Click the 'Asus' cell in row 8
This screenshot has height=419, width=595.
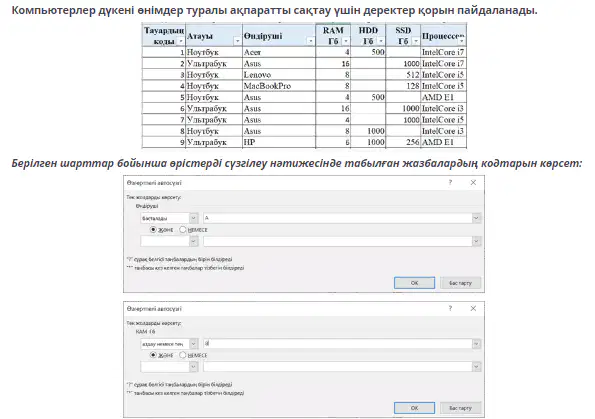279,131
